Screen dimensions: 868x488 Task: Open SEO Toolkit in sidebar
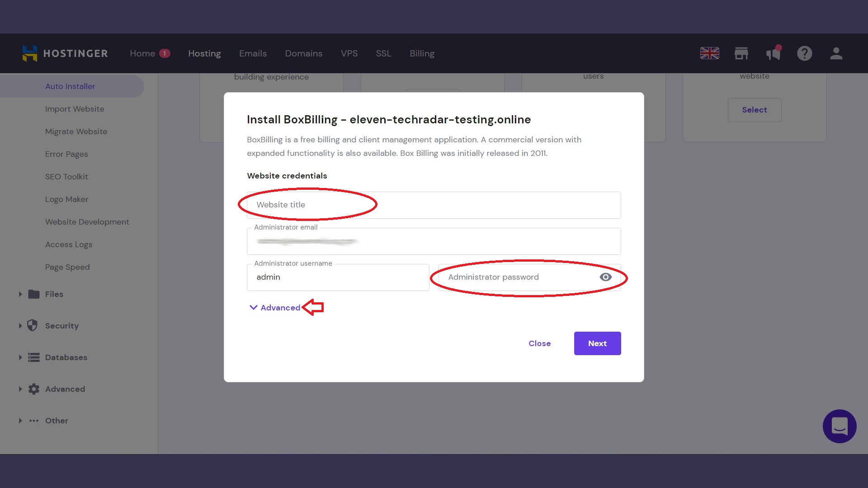coord(66,177)
